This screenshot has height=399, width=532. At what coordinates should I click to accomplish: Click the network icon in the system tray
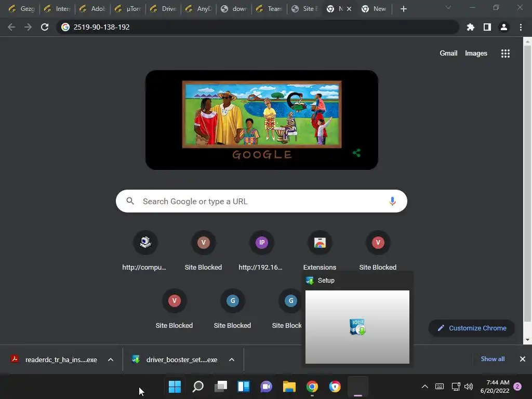pos(456,387)
